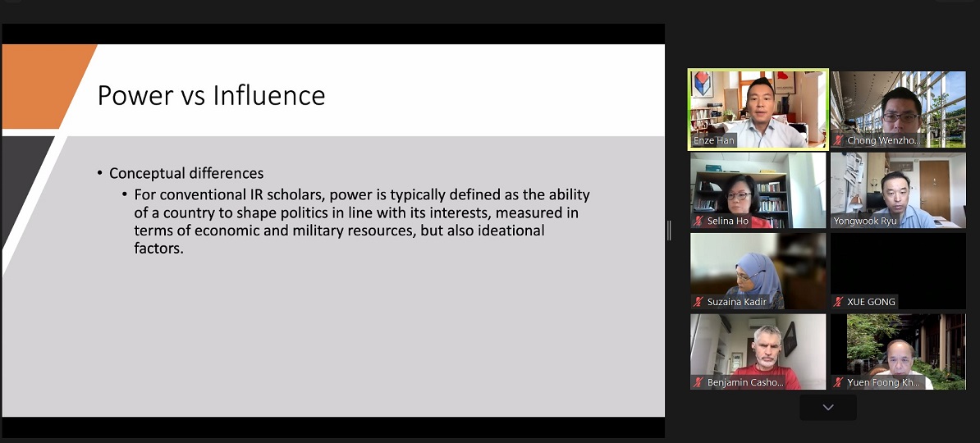
Task: Click Benjamin Casho's muted mic icon
Action: pos(698,382)
